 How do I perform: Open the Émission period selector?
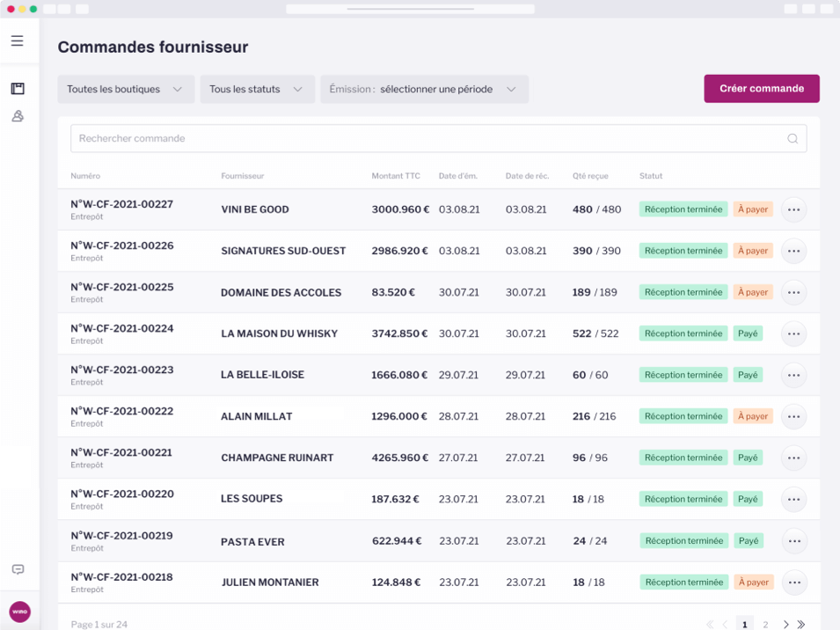point(424,89)
